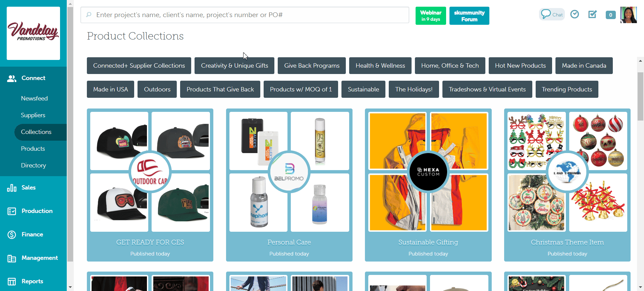The height and width of the screenshot is (291, 644).
Task: Open the user profile avatar
Action: point(628,15)
